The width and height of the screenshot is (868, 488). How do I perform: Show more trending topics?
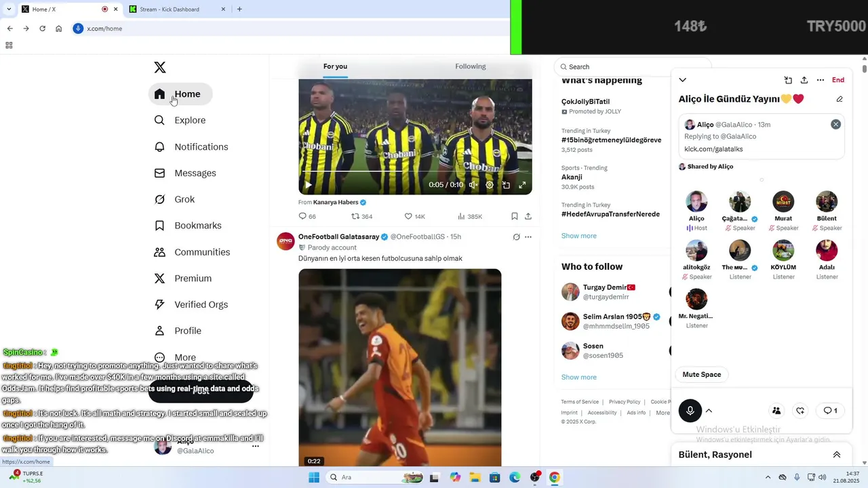pos(579,236)
